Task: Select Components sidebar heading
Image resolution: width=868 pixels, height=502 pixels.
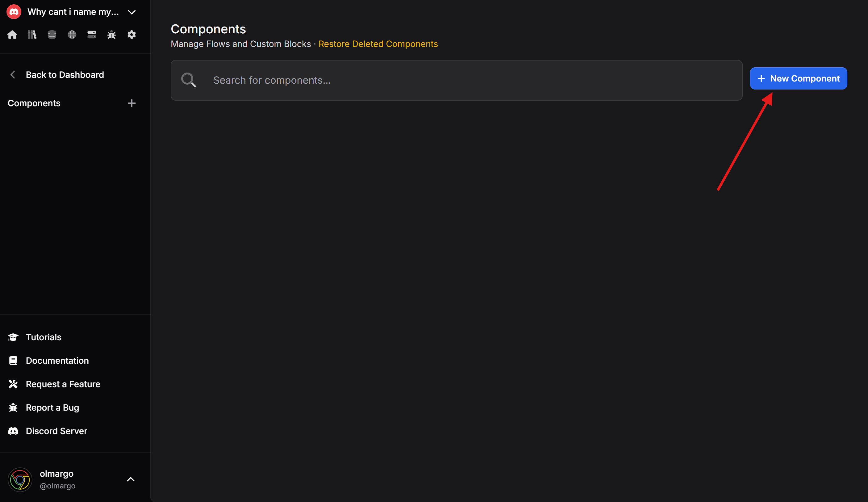Action: [x=34, y=103]
